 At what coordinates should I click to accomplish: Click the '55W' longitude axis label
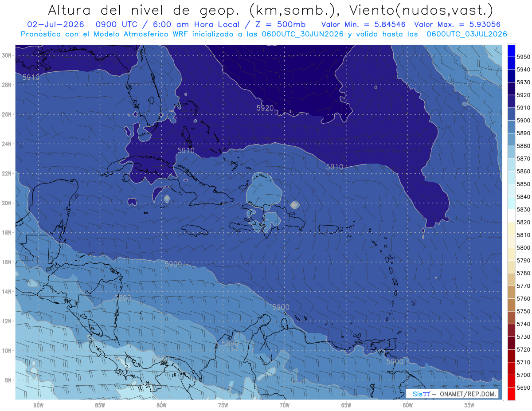click(469, 405)
